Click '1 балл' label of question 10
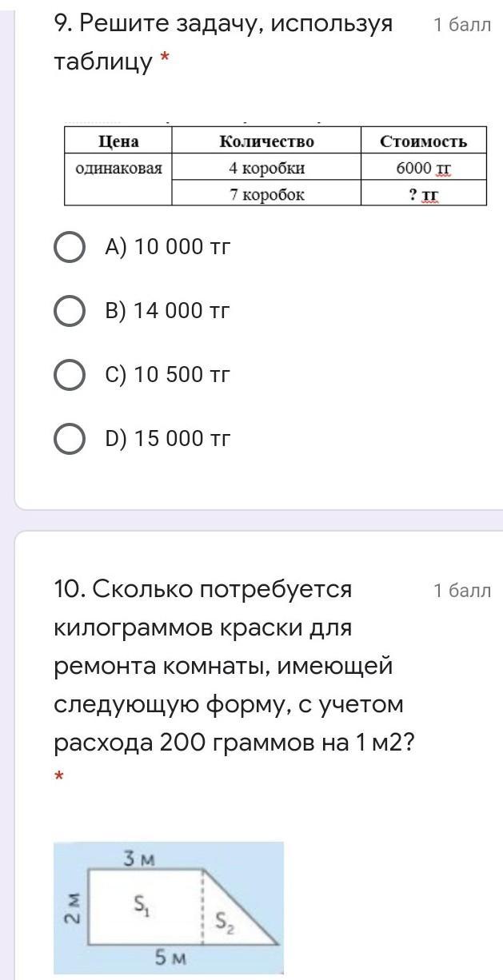The width and height of the screenshot is (503, 980). coord(461,591)
